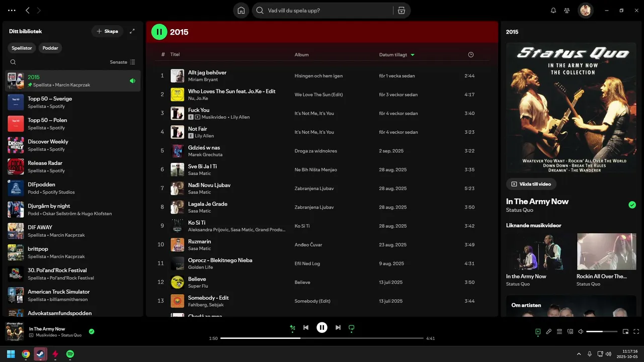Open the In The Army Now title in right panel
Viewport: 644px width, 362px height.
click(x=537, y=201)
